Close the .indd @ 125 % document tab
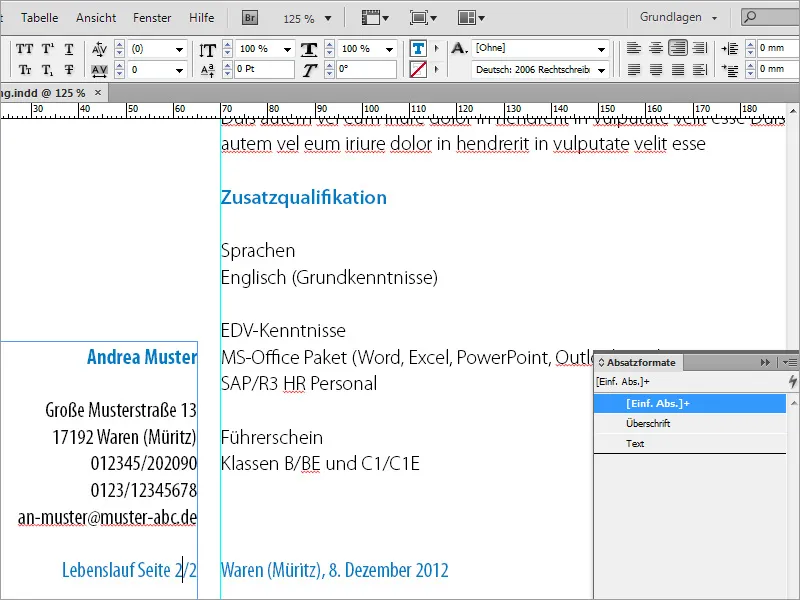 point(98,93)
